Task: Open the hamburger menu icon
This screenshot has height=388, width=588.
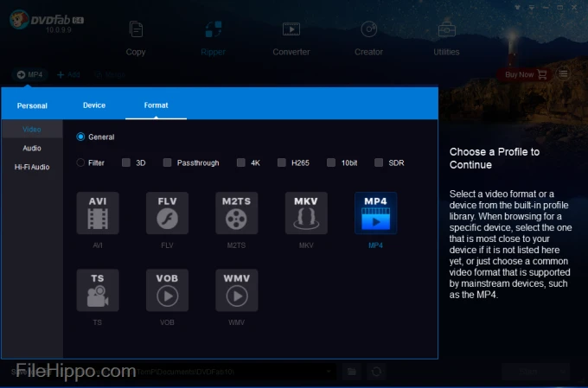Action: (x=563, y=73)
